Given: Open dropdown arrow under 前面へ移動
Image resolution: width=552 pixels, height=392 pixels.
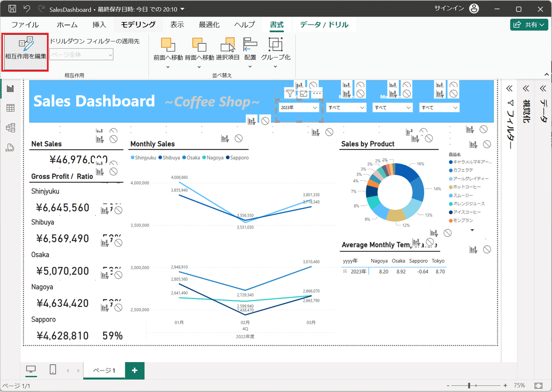Looking at the screenshot, I should (168, 67).
